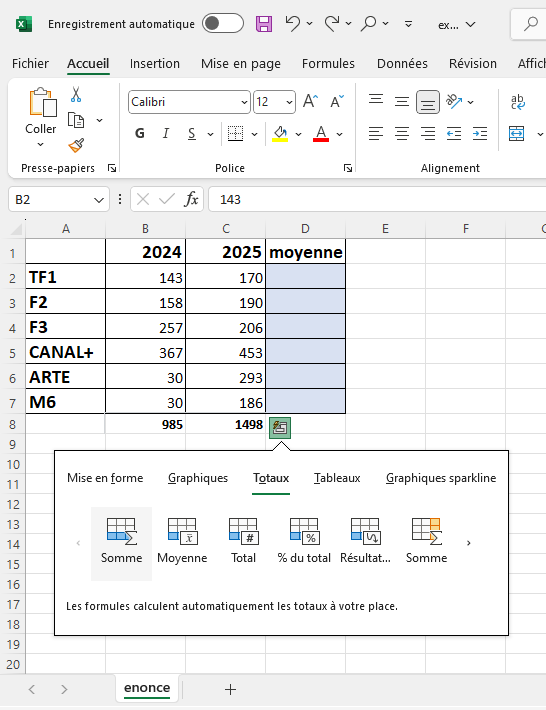Open the font color dropdown arrow
Screen dimensions: 546x710
tap(340, 134)
